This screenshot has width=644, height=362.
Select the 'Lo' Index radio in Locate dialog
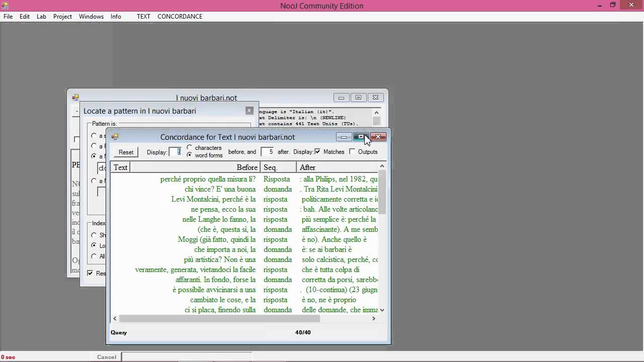pos(94,245)
